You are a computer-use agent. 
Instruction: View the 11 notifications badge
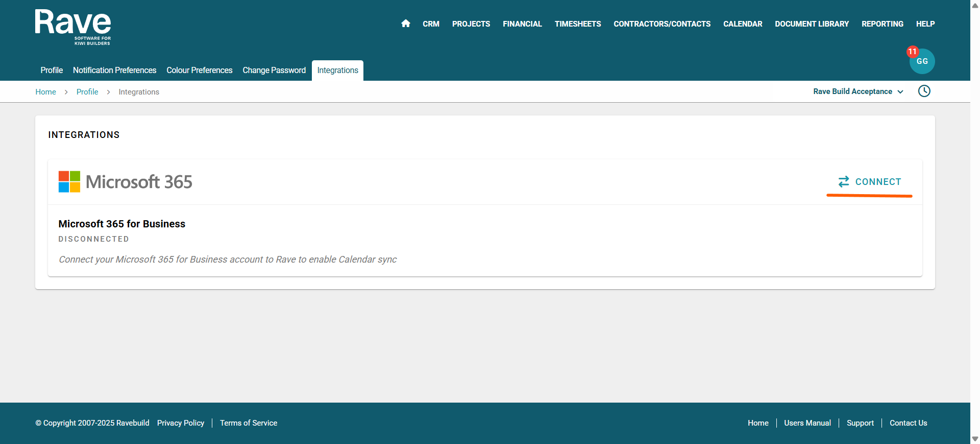coord(912,52)
